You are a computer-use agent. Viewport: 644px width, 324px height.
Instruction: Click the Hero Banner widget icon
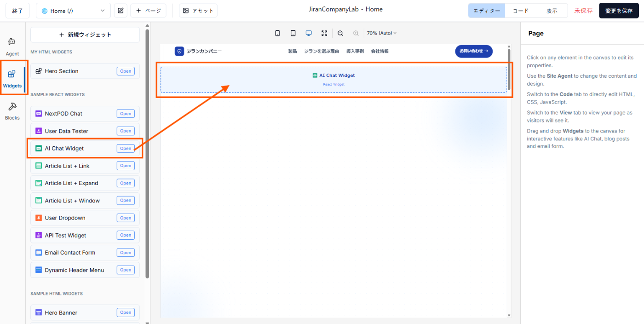(x=39, y=312)
